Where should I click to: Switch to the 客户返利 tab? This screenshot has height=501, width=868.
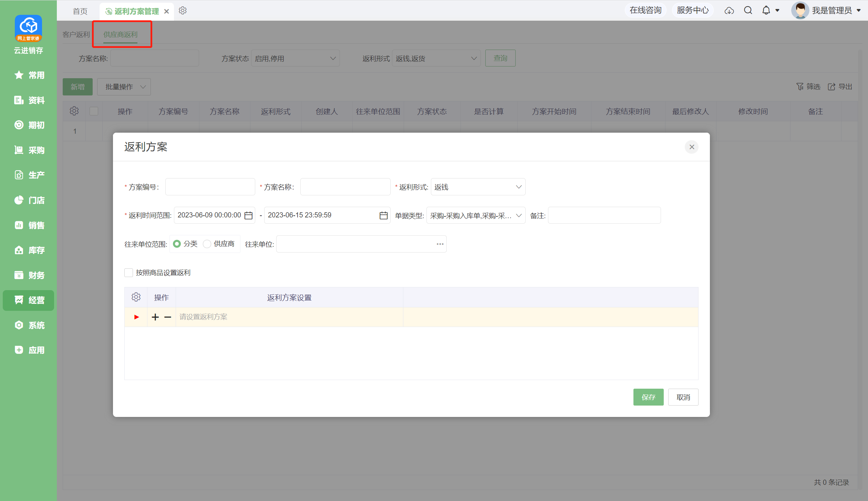point(76,34)
